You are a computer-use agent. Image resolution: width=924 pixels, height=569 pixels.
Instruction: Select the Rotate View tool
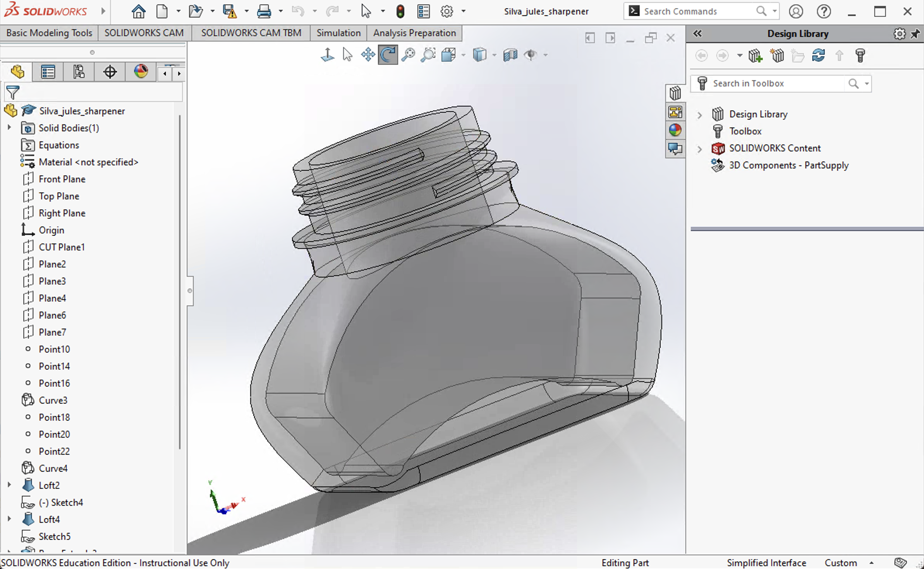tap(388, 55)
